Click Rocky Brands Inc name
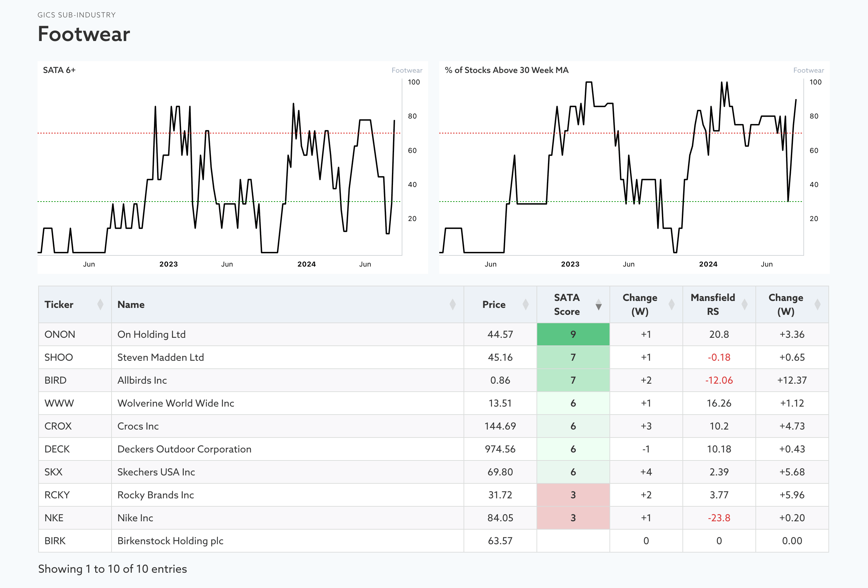Image resolution: width=868 pixels, height=588 pixels. click(155, 495)
